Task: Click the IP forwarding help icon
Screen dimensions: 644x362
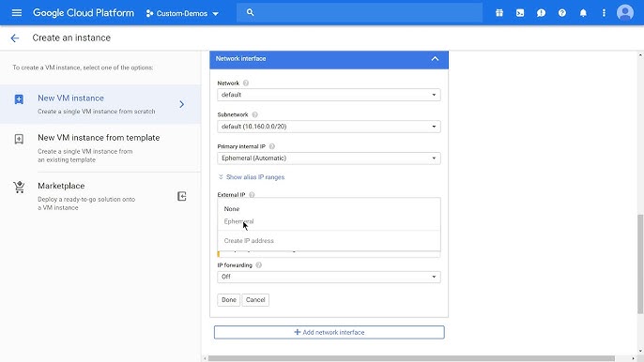Action: click(259, 265)
